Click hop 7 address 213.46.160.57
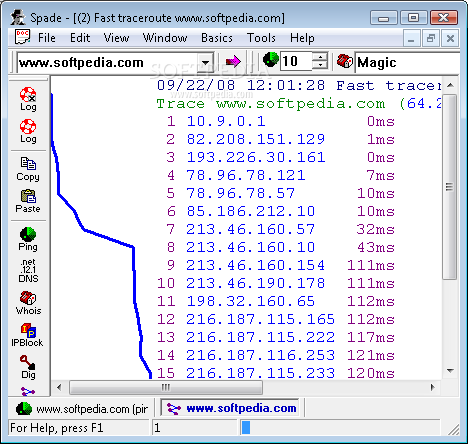468x444 pixels. (251, 229)
